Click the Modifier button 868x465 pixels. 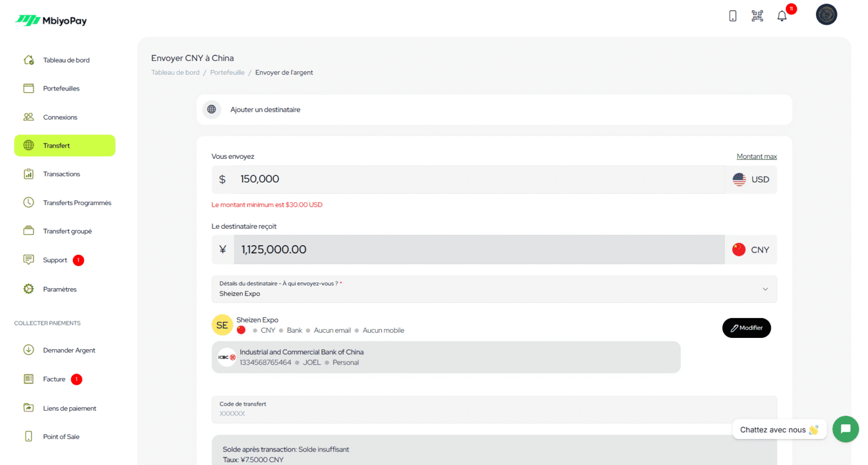pos(747,328)
